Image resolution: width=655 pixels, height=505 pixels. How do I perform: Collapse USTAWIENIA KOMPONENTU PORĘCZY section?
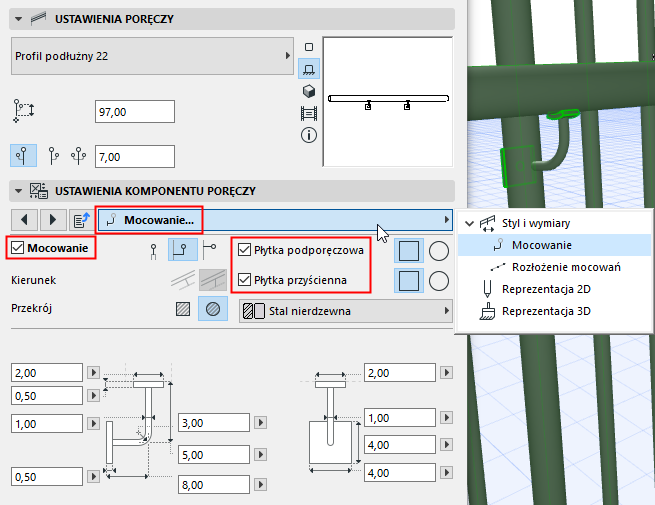pos(18,191)
